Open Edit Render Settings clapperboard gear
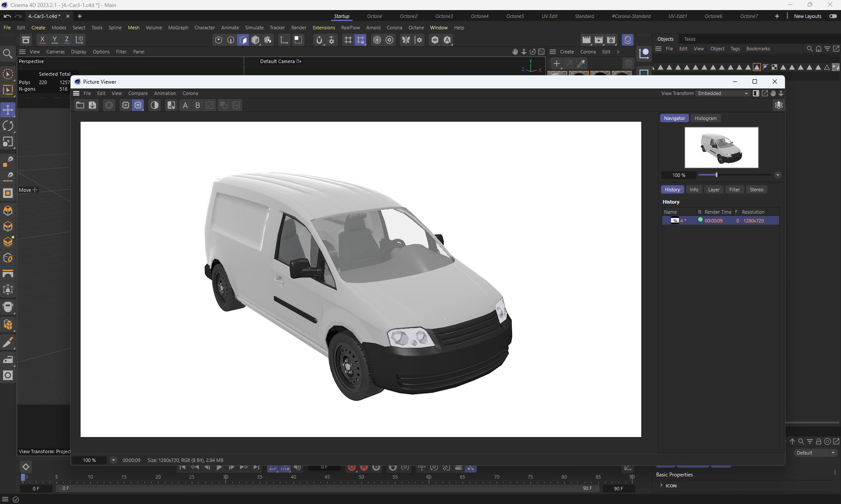This screenshot has width=841, height=504. [611, 40]
